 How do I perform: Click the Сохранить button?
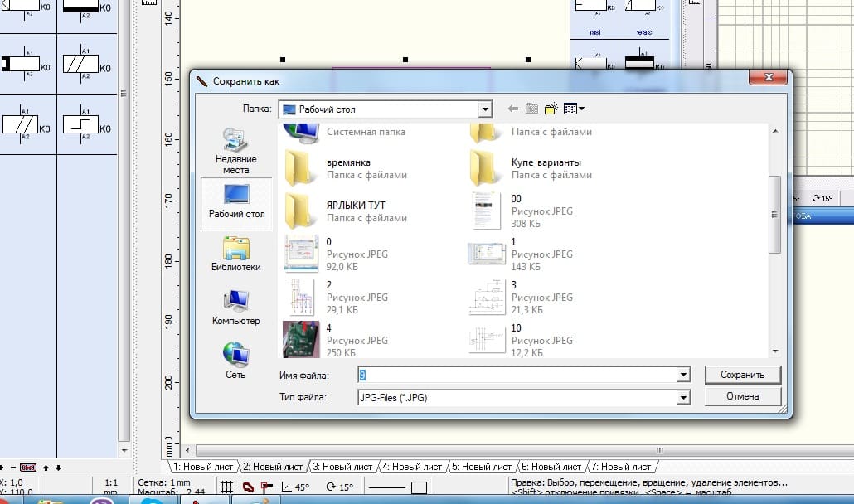pyautogui.click(x=742, y=375)
